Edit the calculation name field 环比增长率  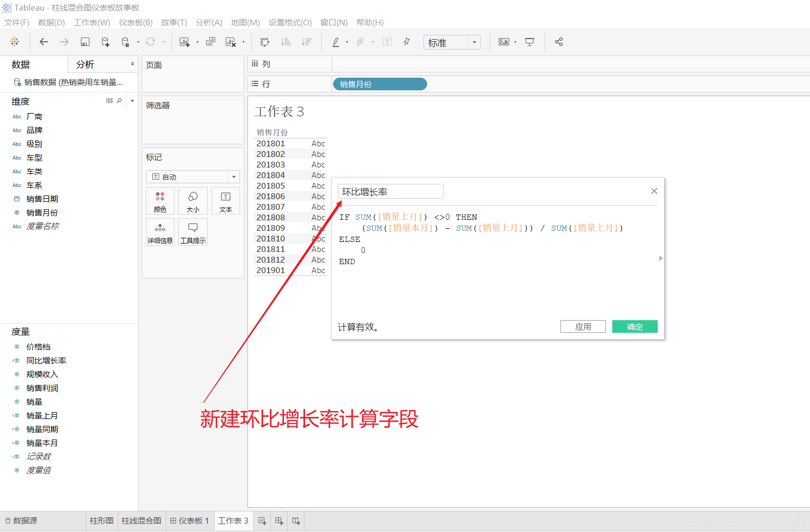click(390, 191)
